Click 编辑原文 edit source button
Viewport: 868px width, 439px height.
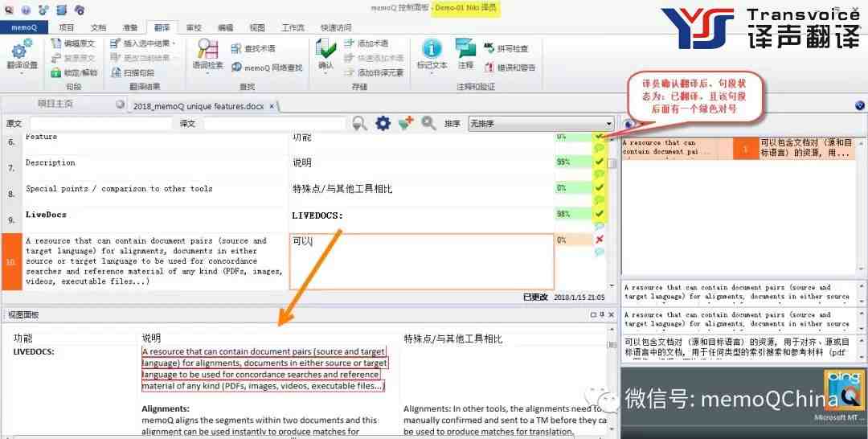click(x=72, y=43)
